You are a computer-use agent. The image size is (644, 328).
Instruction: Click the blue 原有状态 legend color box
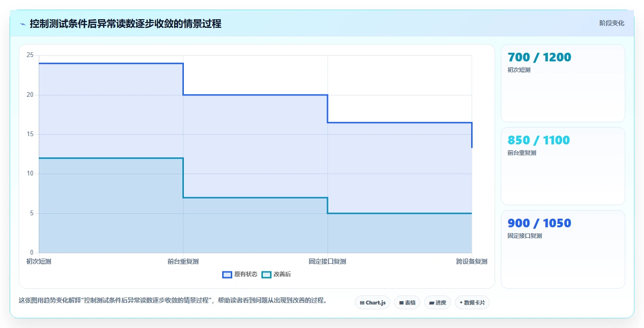point(227,274)
